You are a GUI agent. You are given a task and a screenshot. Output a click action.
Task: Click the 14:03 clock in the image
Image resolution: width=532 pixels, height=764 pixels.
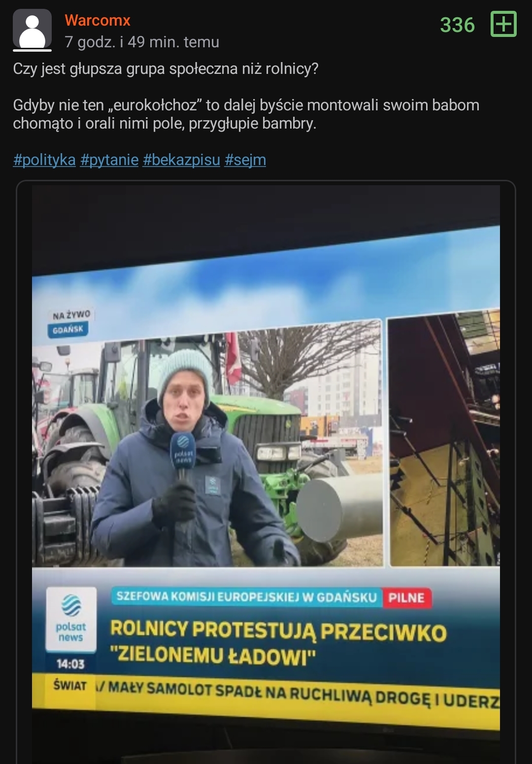[70, 664]
